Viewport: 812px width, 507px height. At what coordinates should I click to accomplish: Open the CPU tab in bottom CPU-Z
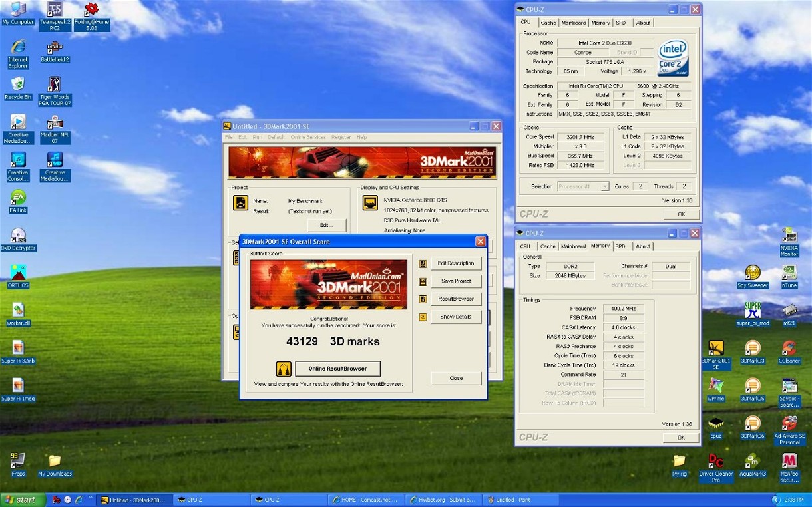point(526,246)
